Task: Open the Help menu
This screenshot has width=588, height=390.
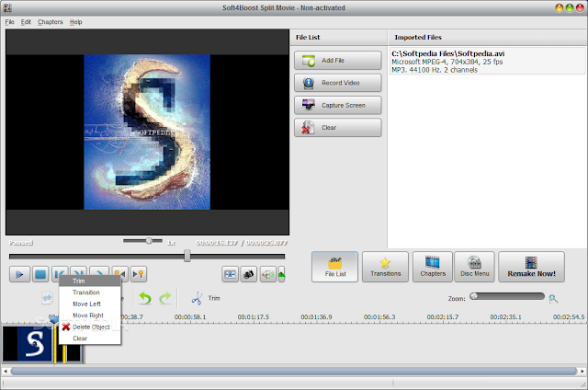Action: tap(75, 22)
